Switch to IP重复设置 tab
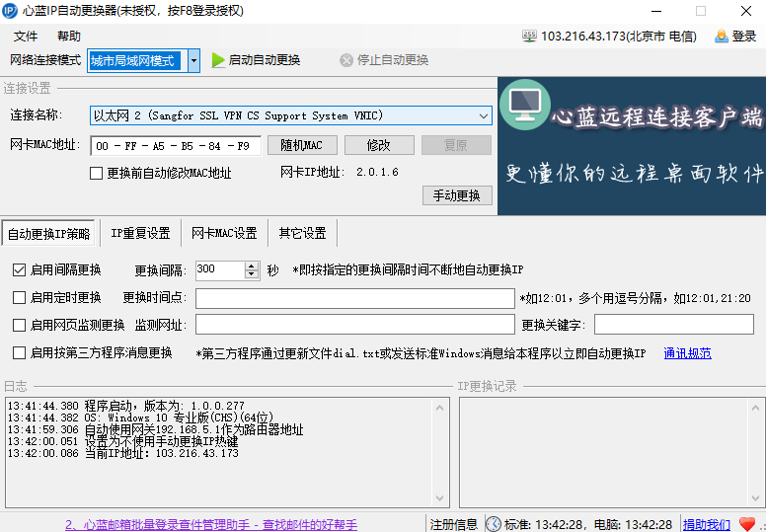Image resolution: width=766 pixels, height=532 pixels. [x=140, y=233]
